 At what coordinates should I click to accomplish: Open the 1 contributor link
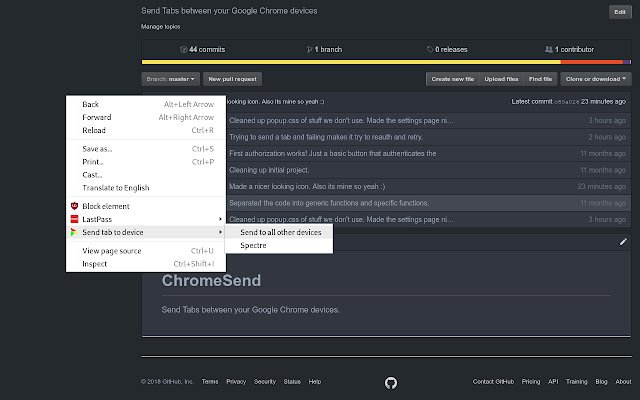coord(569,49)
